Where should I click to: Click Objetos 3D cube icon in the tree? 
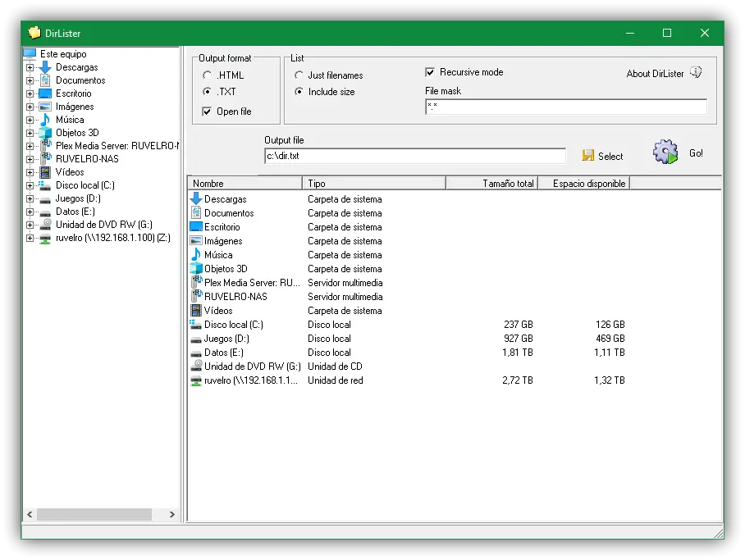(45, 133)
